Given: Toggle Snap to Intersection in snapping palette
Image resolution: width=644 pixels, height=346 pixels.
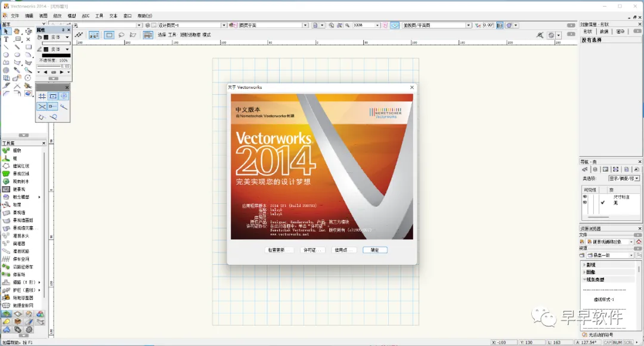Looking at the screenshot, I should click(x=42, y=106).
